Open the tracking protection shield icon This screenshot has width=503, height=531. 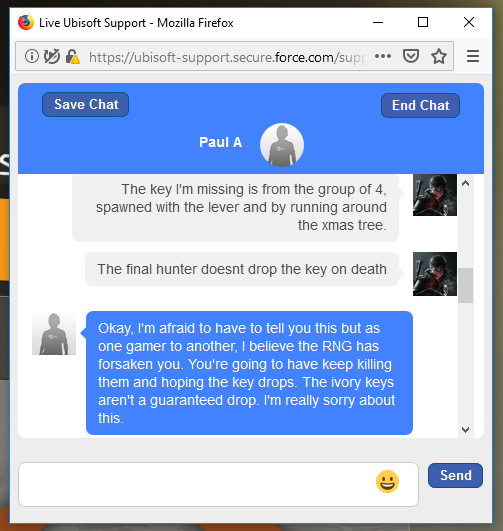52,56
